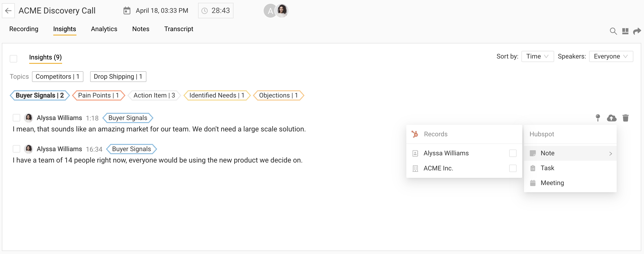Filter by Competitors topic
This screenshot has height=254, width=644.
tap(57, 76)
